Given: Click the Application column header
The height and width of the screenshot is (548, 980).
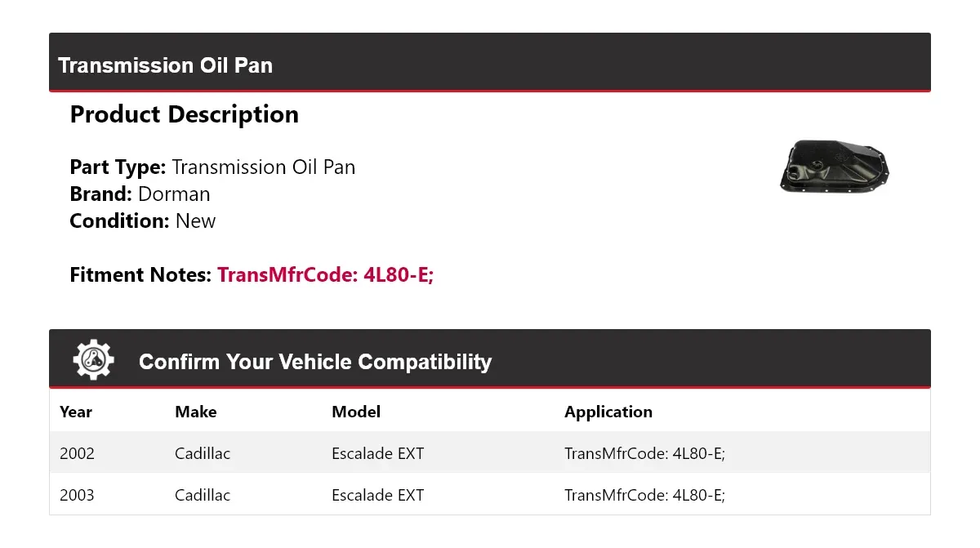Looking at the screenshot, I should (x=608, y=412).
